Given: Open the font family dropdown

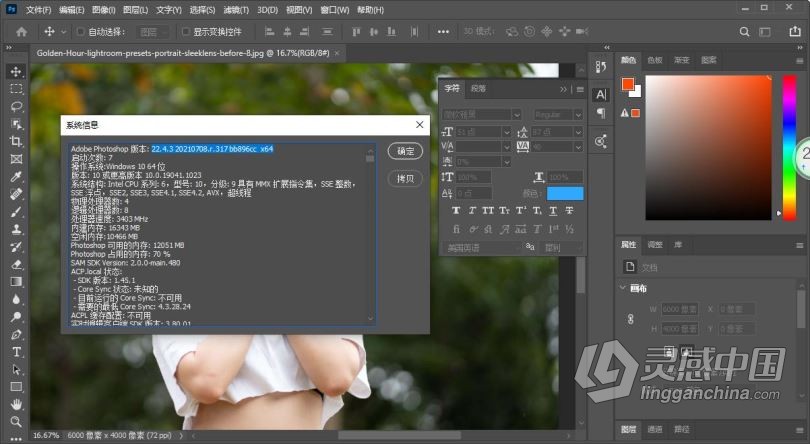Looking at the screenshot, I should tap(516, 114).
